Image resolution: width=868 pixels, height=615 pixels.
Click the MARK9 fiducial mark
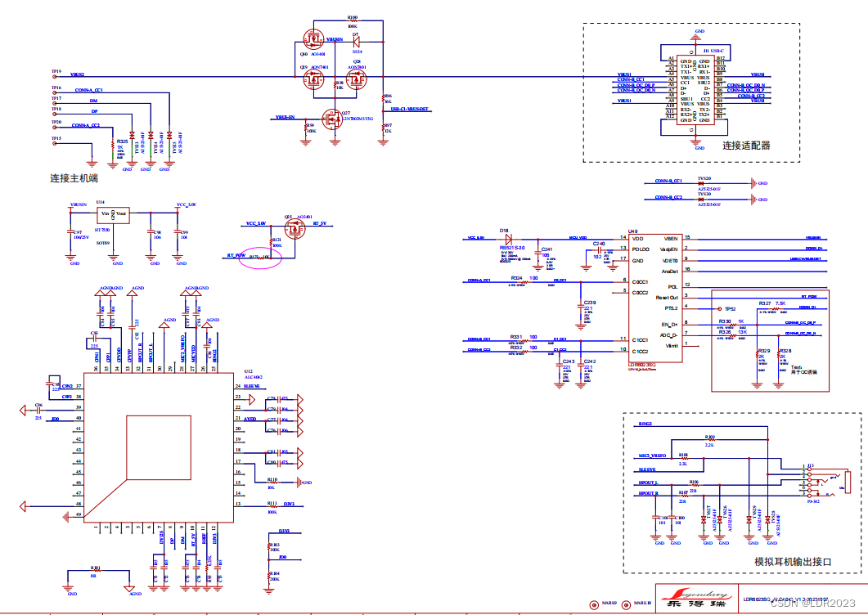pos(594,604)
